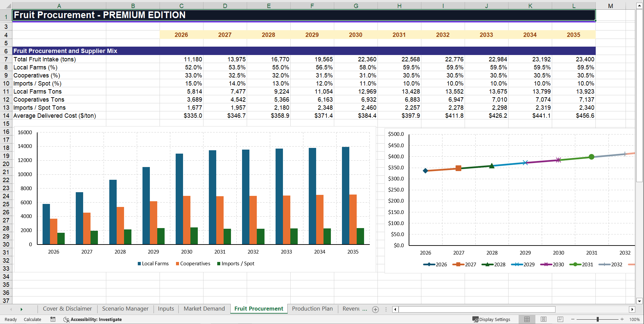644x324 pixels.
Task: Click Cooperatives legend entry in bar chart
Action: 193,264
